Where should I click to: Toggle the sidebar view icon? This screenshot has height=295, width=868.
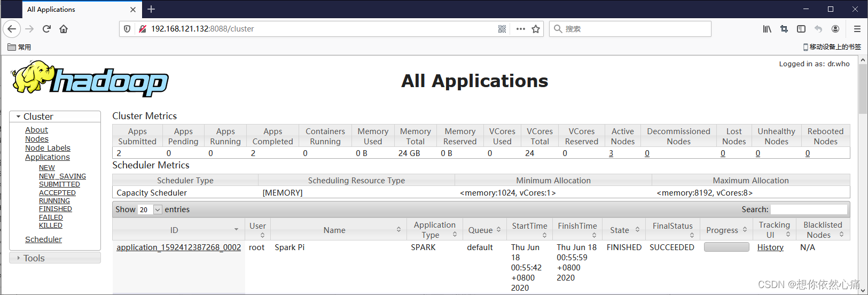click(x=801, y=29)
